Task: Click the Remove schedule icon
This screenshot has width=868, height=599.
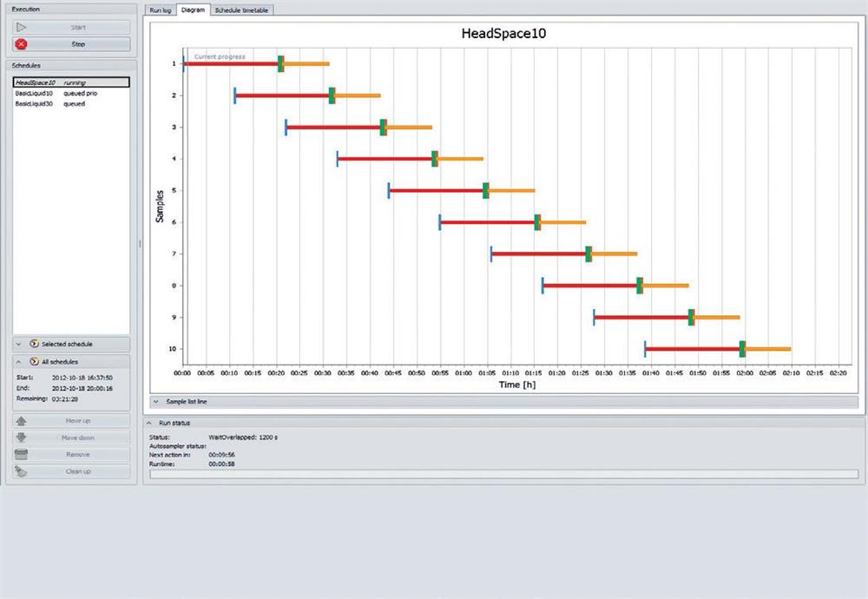Action: tap(22, 454)
